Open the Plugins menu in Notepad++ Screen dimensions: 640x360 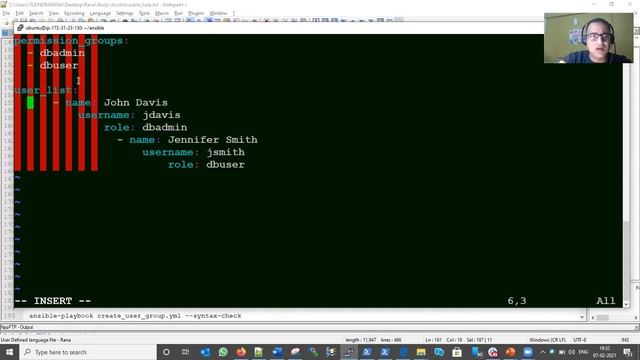[196, 13]
